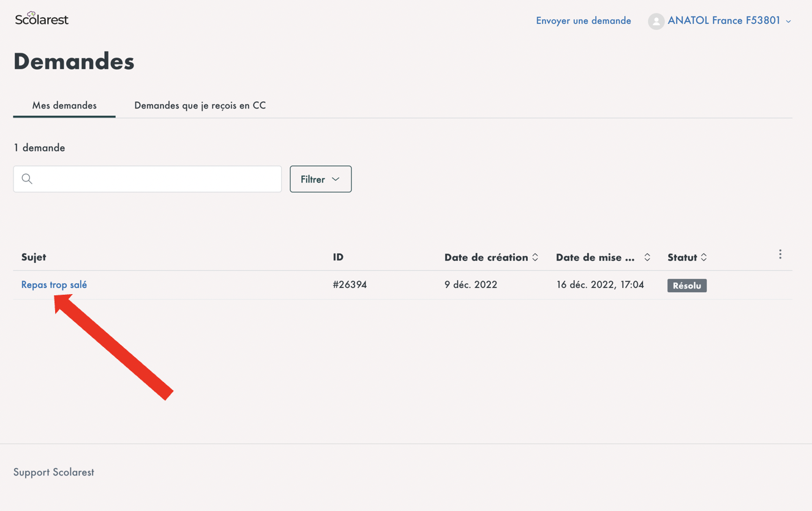The width and height of the screenshot is (812, 511).
Task: Sort by the Date de création column header
Action: 486,257
